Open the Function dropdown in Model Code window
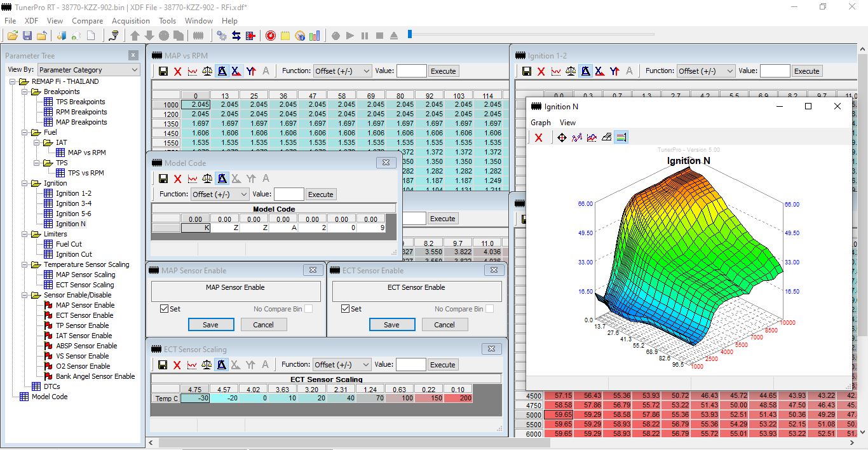The width and height of the screenshot is (868, 450). (x=220, y=194)
